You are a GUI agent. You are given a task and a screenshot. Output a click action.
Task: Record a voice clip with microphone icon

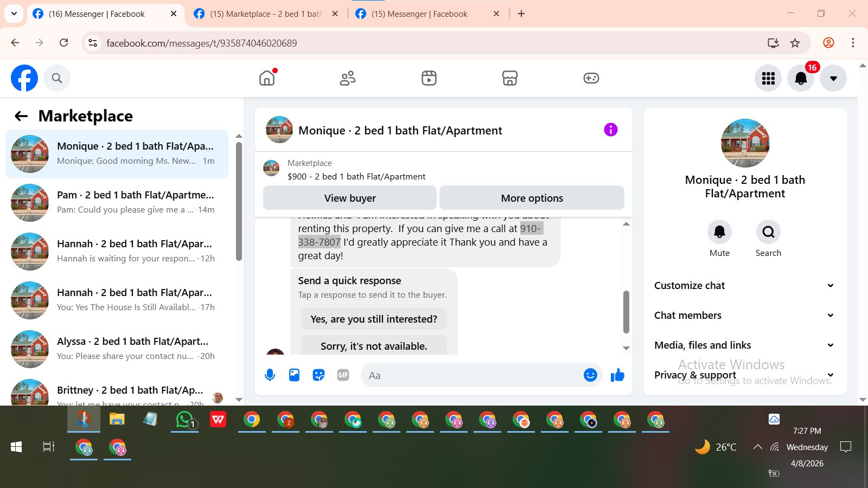pos(270,375)
